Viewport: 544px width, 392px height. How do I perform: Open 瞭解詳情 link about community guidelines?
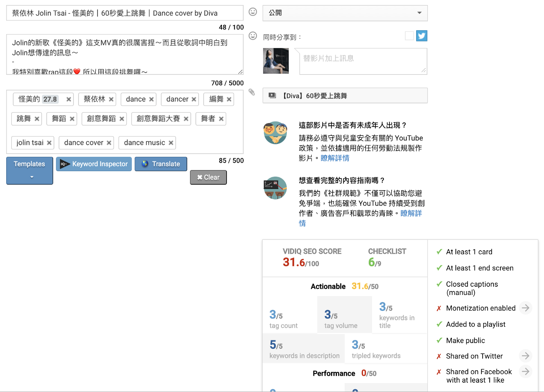(411, 213)
